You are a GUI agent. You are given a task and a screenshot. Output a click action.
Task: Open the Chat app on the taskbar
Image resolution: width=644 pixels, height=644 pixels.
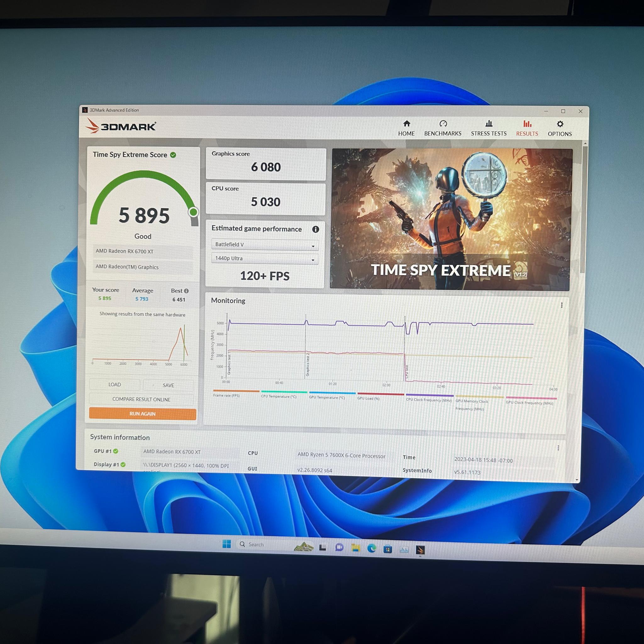point(339,547)
